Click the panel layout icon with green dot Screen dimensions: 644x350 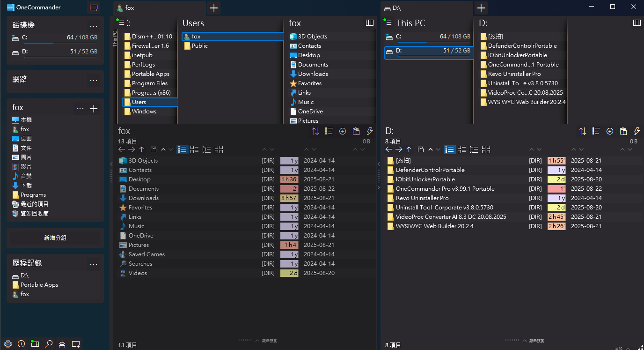point(35,344)
